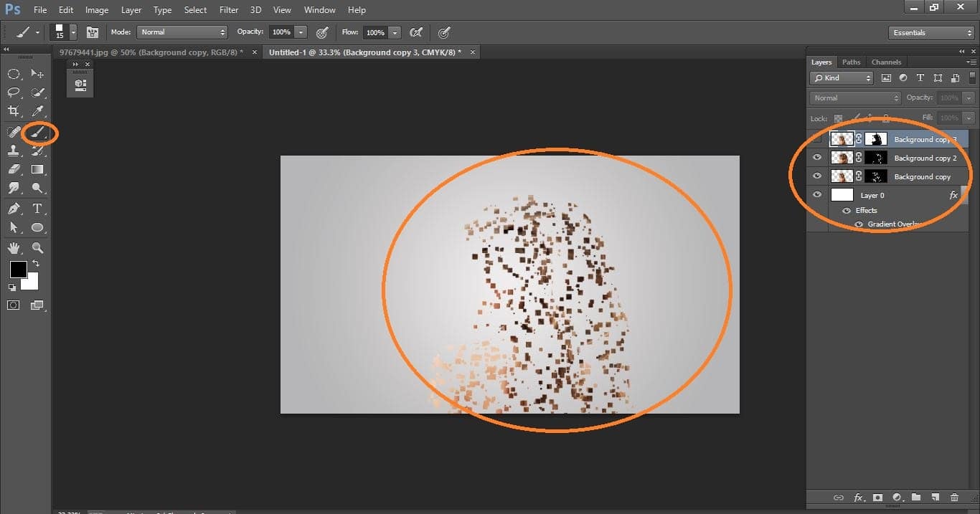Activate the Crop tool
The image size is (980, 514).
coord(14,111)
